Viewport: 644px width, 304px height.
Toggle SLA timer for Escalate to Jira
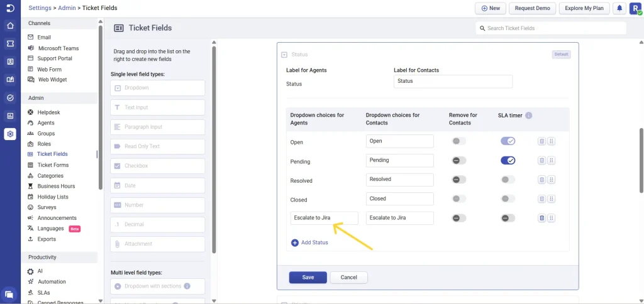coord(508,218)
